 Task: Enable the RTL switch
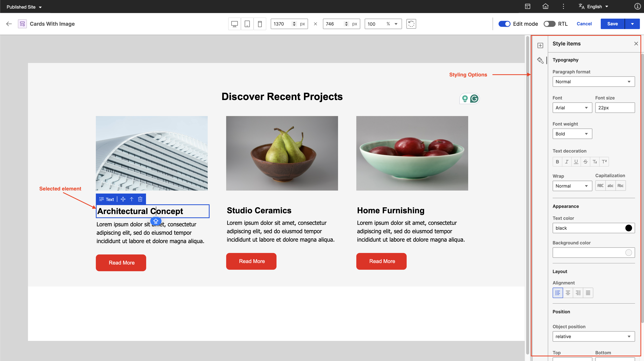tap(549, 24)
